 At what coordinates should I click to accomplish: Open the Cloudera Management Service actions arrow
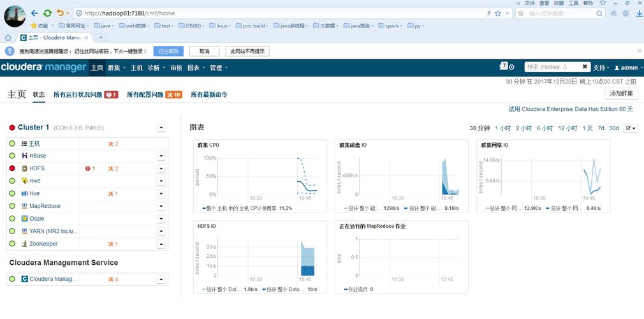[x=161, y=279]
